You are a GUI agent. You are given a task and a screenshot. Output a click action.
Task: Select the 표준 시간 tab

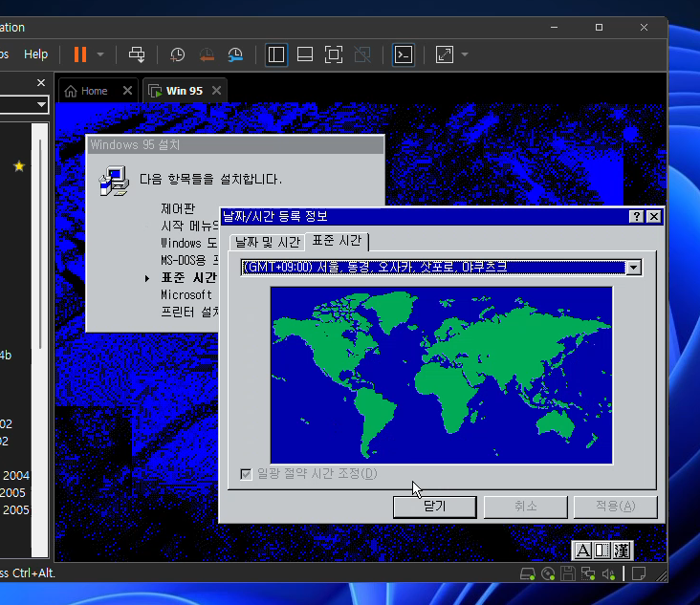[337, 241]
